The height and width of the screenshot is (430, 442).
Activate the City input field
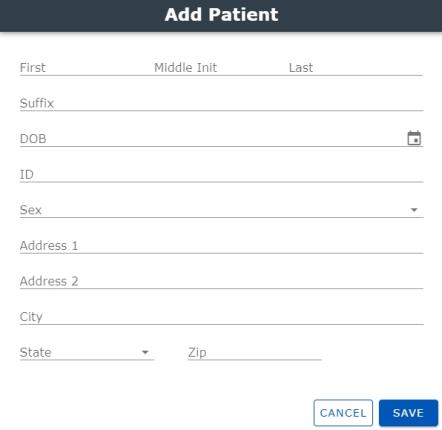pyautogui.click(x=221, y=316)
